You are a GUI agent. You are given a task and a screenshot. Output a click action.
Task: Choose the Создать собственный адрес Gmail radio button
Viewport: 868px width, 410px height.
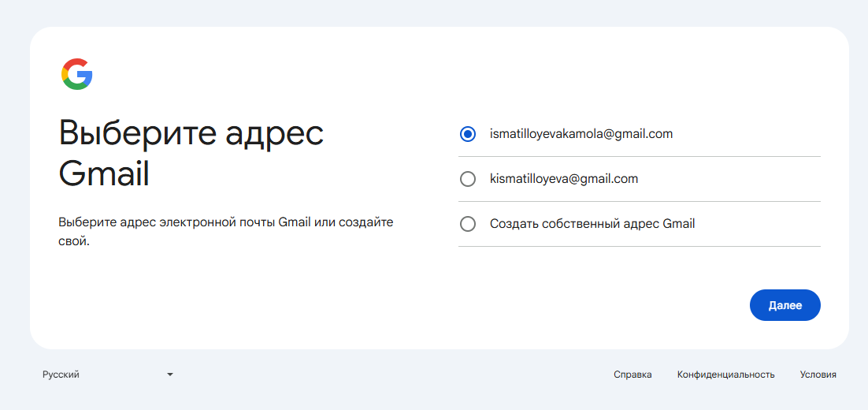click(x=468, y=224)
